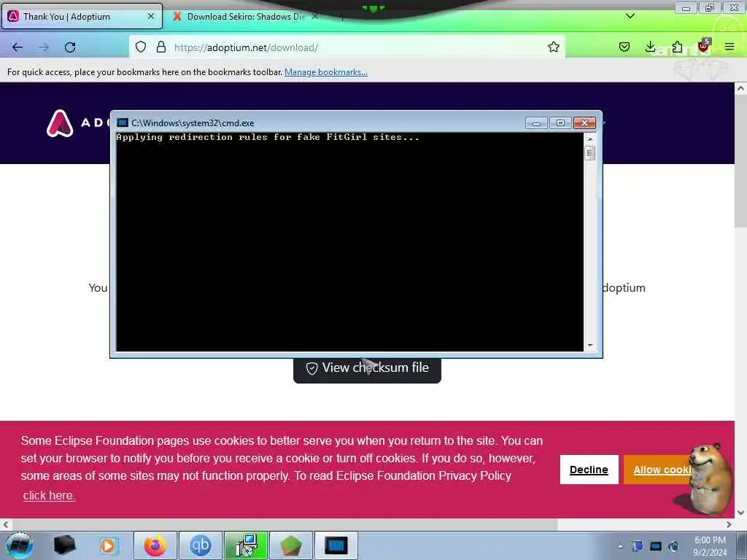Open the media player taskbar icon
747x560 pixels.
(108, 545)
